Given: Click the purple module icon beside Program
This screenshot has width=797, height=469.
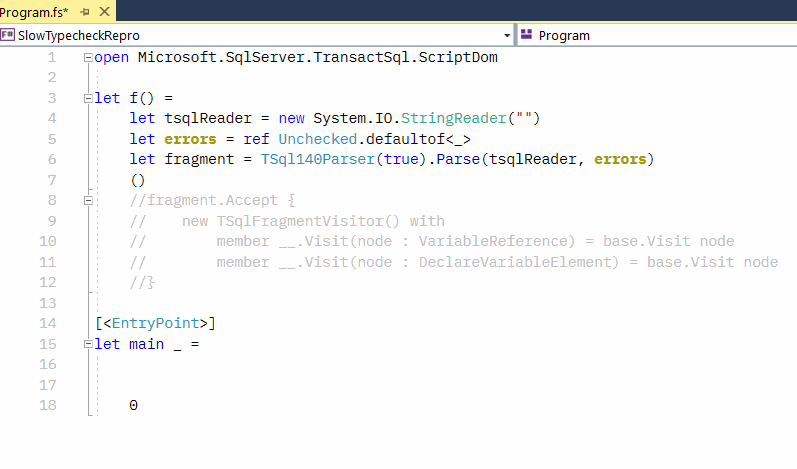Looking at the screenshot, I should [526, 35].
